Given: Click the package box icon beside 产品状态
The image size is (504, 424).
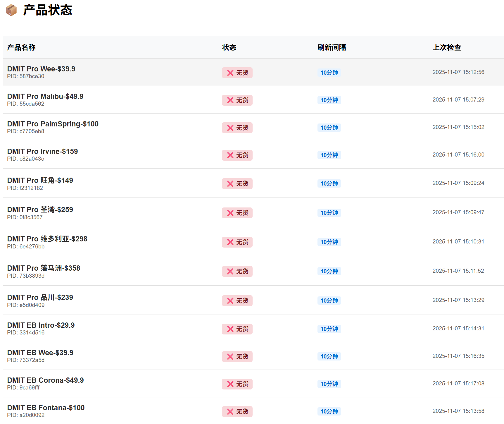Looking at the screenshot, I should [x=11, y=10].
